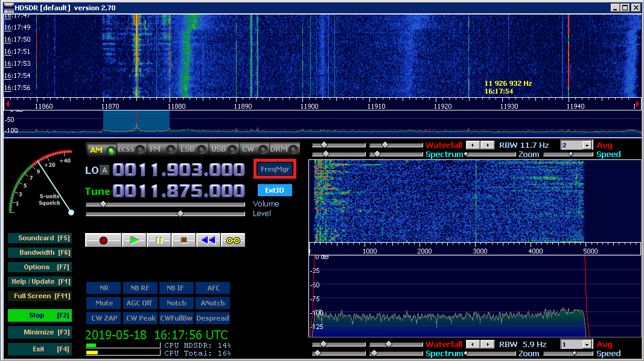This screenshot has width=644, height=361.
Task: Toggle CWFullBw option
Action: pyautogui.click(x=176, y=318)
